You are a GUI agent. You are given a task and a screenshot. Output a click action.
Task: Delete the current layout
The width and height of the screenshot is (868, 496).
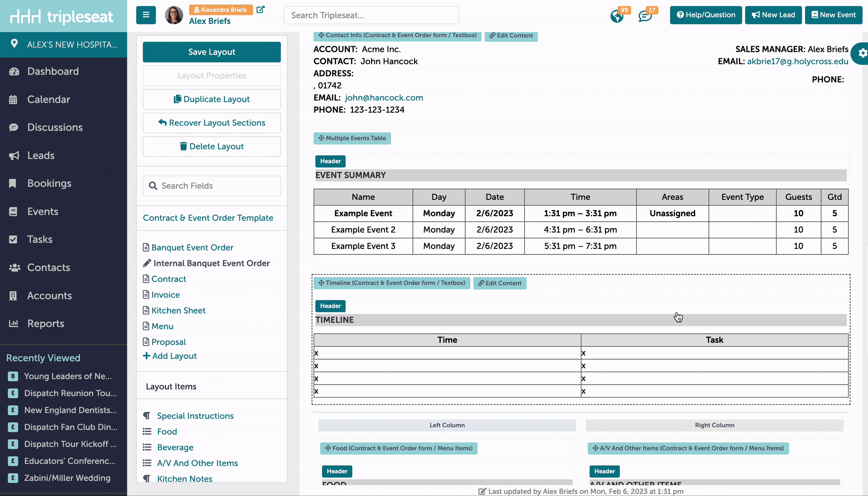coord(212,147)
